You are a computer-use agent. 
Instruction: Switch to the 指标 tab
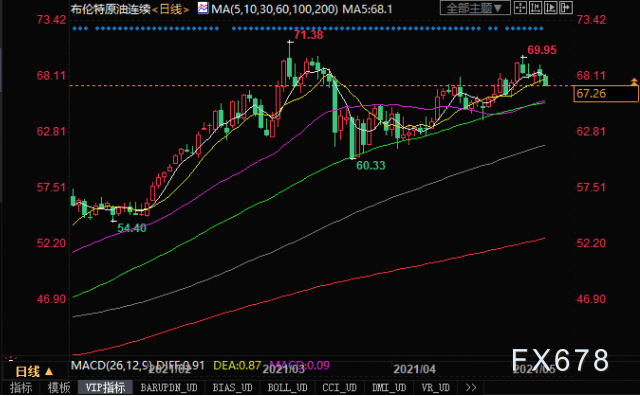(21, 387)
